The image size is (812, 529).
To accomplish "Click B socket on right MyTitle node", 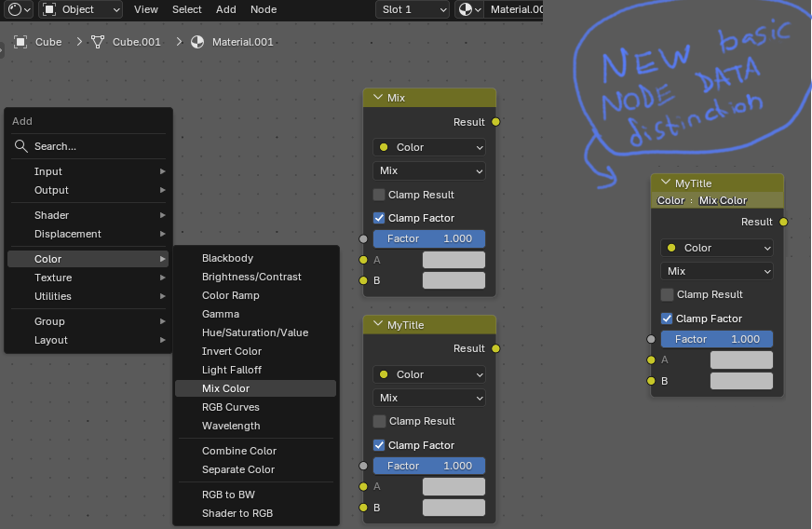I will 651,381.
